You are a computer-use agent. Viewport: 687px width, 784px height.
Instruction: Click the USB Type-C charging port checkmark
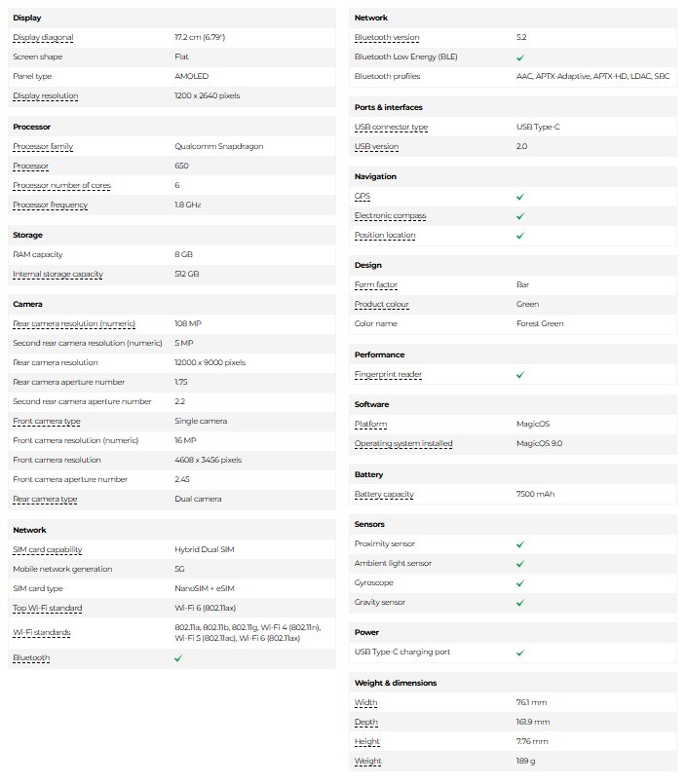pos(520,653)
